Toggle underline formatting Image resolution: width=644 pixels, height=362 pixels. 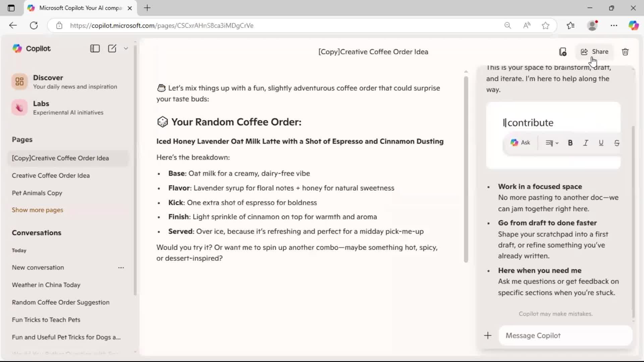601,143
